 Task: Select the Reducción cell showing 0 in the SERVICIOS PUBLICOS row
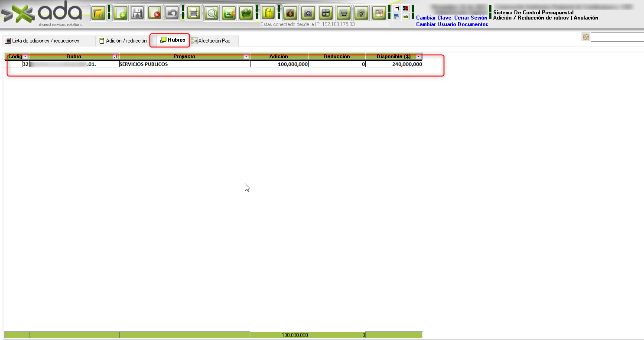[337, 64]
